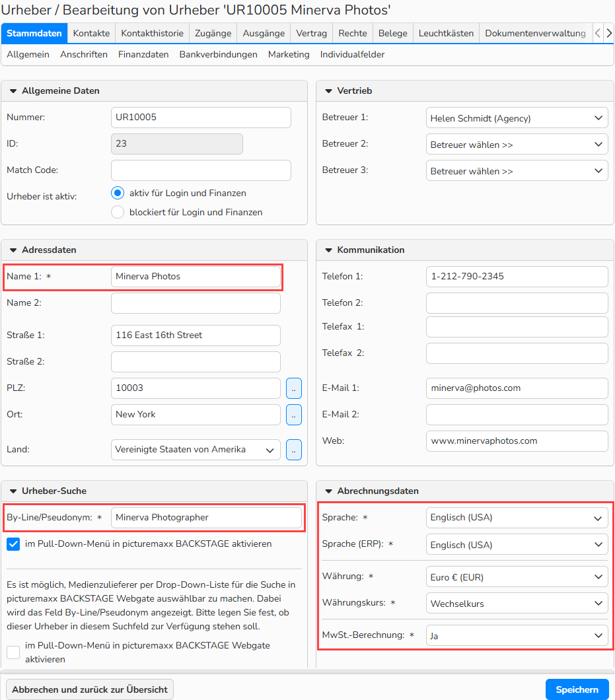Focus the Straße 1 input field
Viewport: 615px width, 700px height.
(196, 335)
